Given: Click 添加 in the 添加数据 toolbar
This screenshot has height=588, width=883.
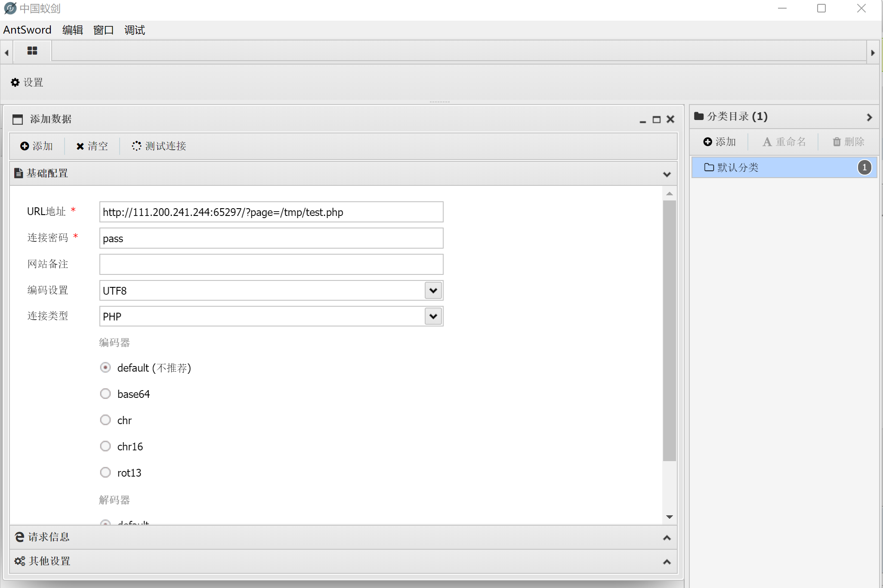Looking at the screenshot, I should (37, 146).
